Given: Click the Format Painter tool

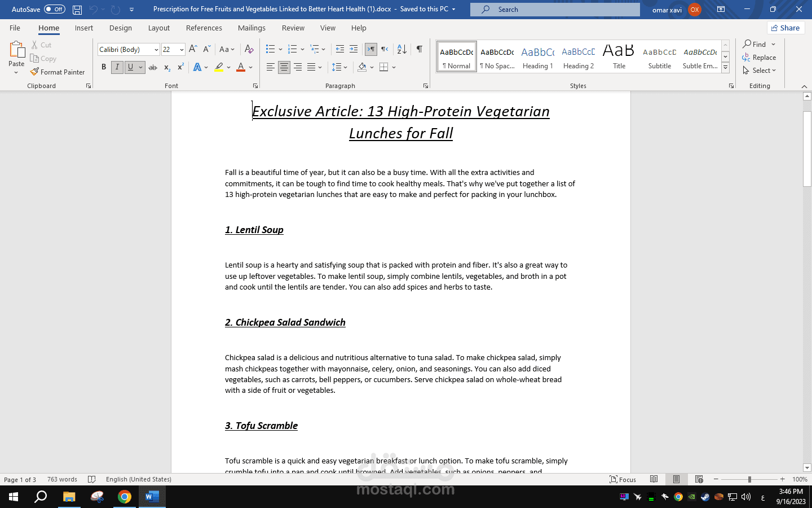Looking at the screenshot, I should click(58, 72).
